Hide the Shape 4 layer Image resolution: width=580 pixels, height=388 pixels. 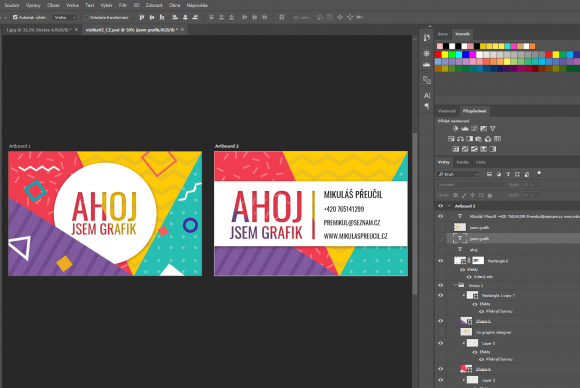(x=440, y=369)
